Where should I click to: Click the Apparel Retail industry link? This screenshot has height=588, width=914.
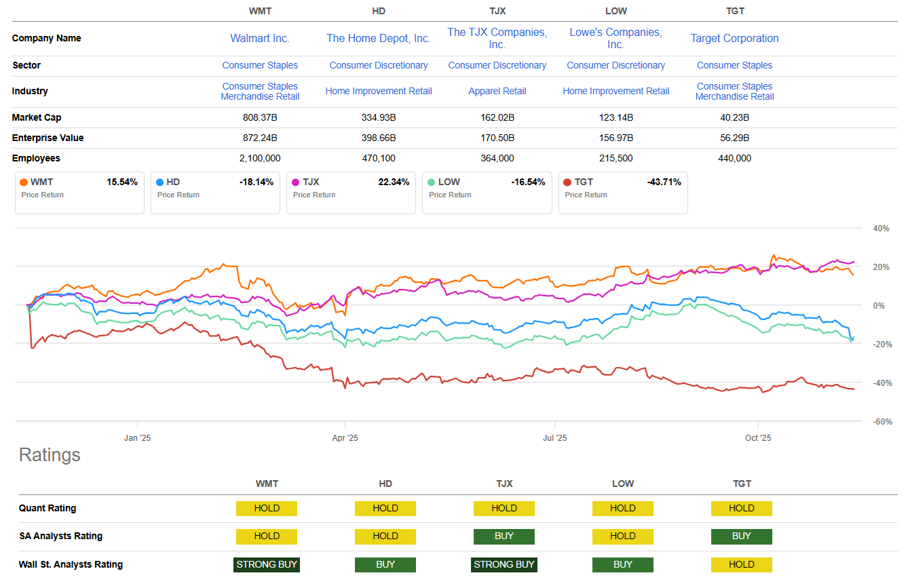tap(497, 92)
